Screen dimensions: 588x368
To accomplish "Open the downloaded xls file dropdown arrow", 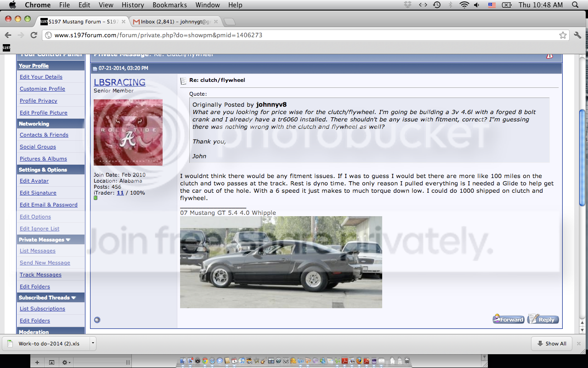I will [x=93, y=343].
